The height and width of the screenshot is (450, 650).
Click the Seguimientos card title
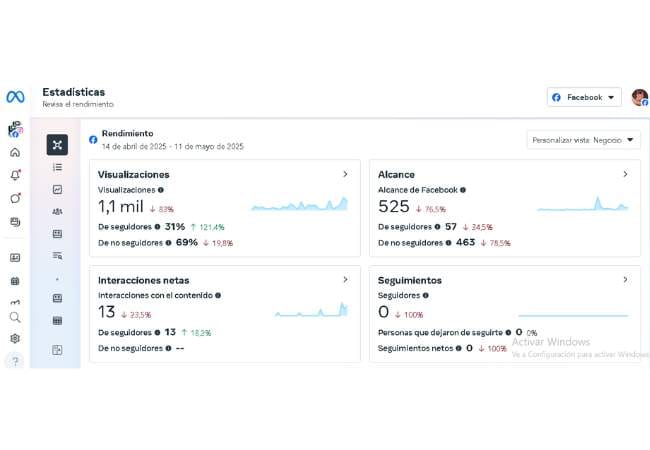tap(410, 281)
